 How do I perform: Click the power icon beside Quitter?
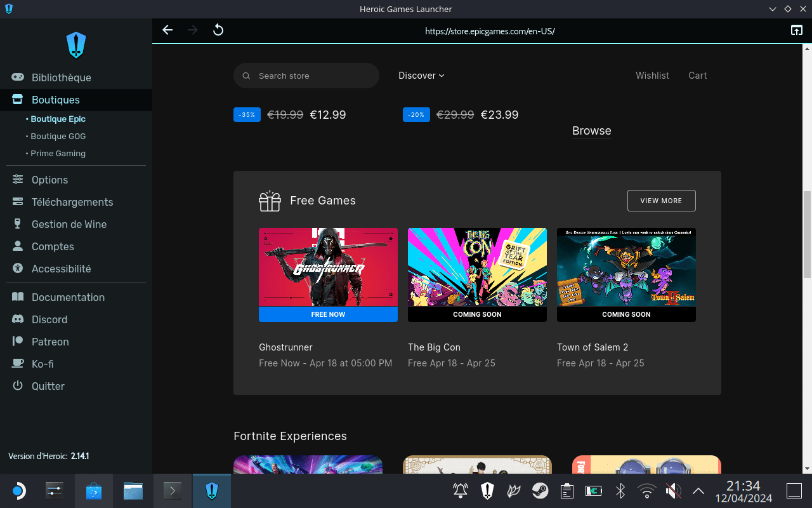[18, 386]
